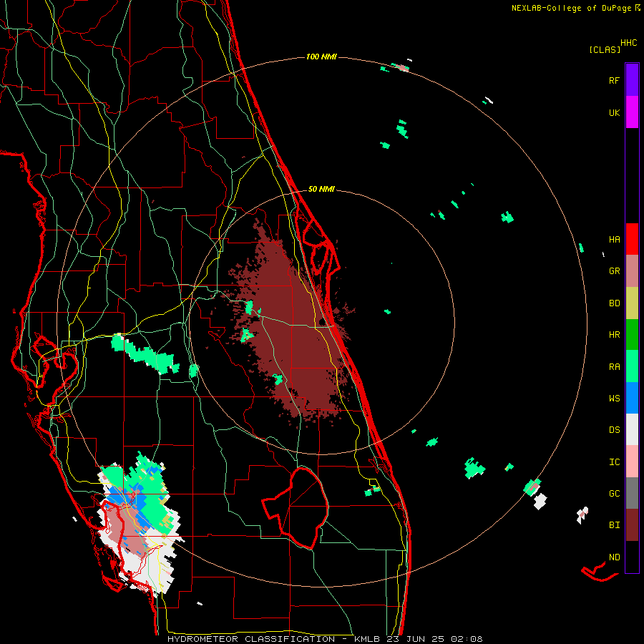The height and width of the screenshot is (644, 644).
Task: Click the HA legend label
Action: (x=615, y=239)
